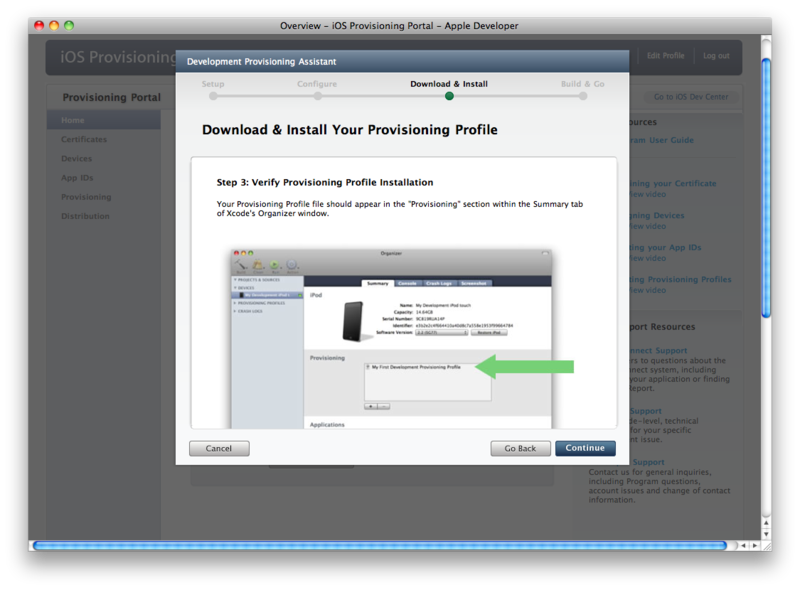Open Distribution in the portal sidebar
Viewport: 800px width, 590px height.
tap(85, 216)
